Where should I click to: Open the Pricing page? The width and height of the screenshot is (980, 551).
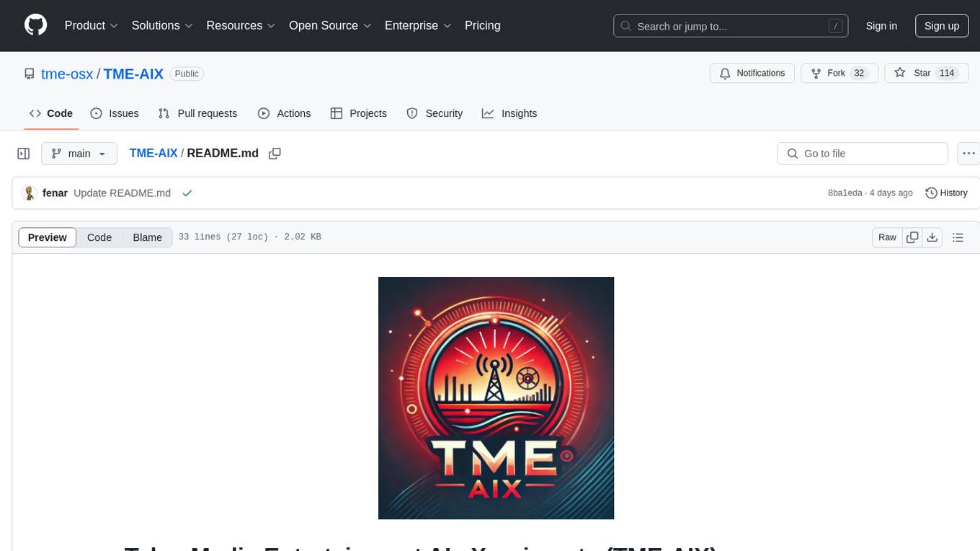pyautogui.click(x=483, y=25)
